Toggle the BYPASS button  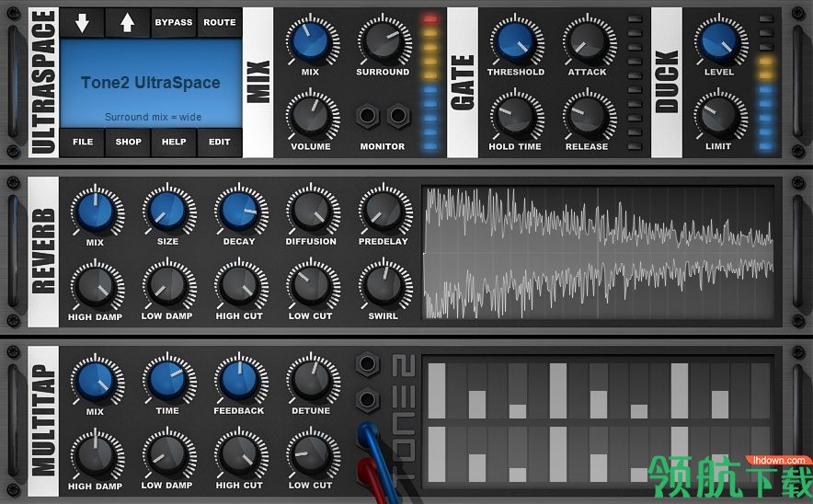[174, 23]
